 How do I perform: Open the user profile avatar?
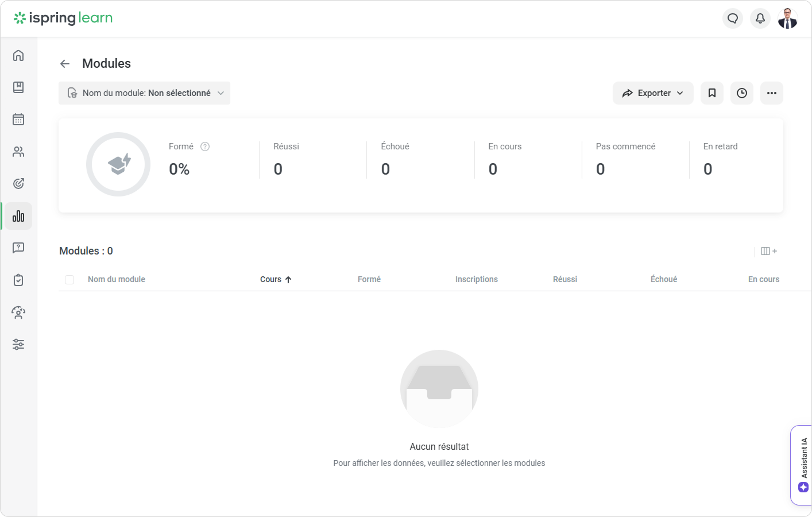pyautogui.click(x=788, y=18)
